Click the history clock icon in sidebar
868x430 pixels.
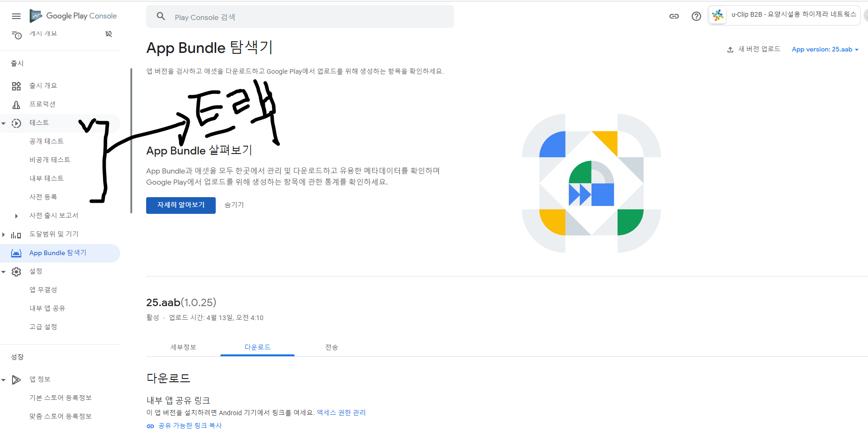click(x=17, y=35)
